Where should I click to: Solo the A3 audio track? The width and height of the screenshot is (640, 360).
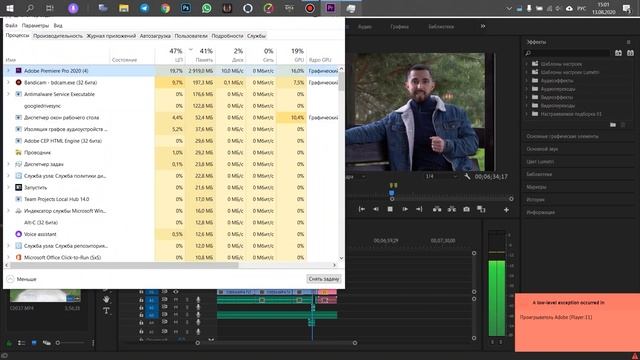click(187, 315)
